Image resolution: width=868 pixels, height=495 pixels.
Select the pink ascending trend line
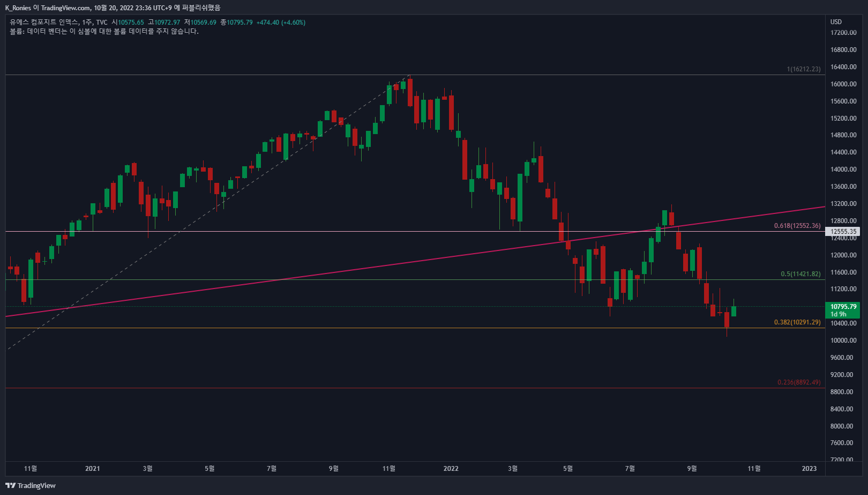tap(415, 261)
